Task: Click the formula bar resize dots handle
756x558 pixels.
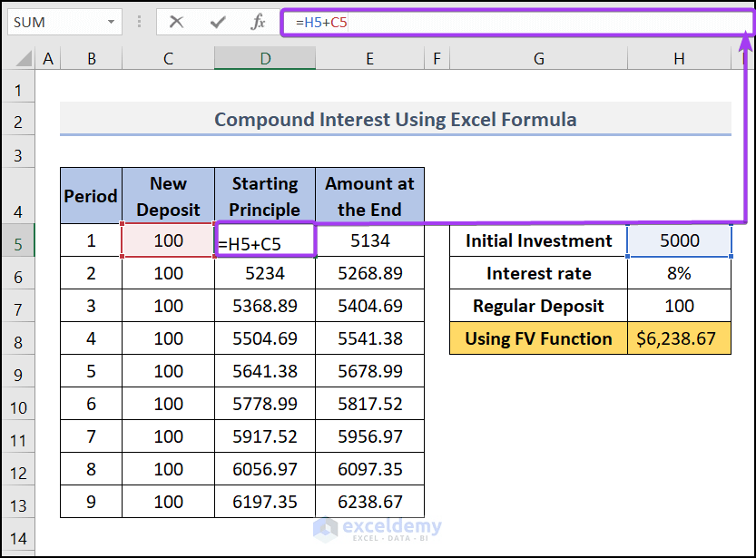Action: 139,22
